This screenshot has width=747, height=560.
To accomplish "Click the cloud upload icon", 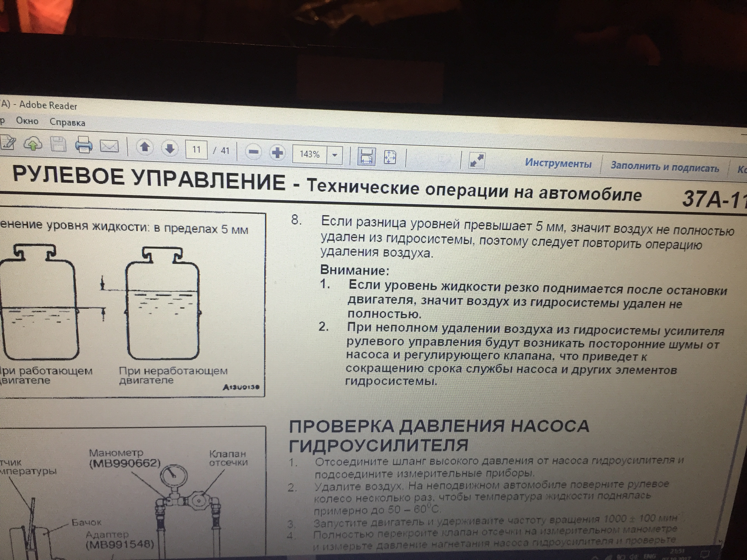I will 33,144.
